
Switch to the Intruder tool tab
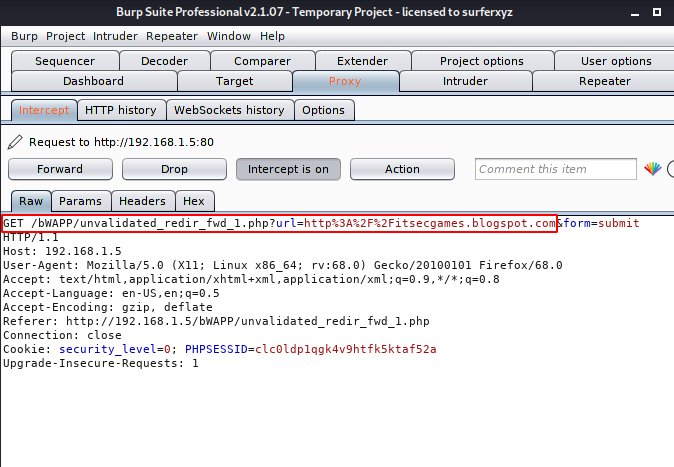(x=466, y=81)
